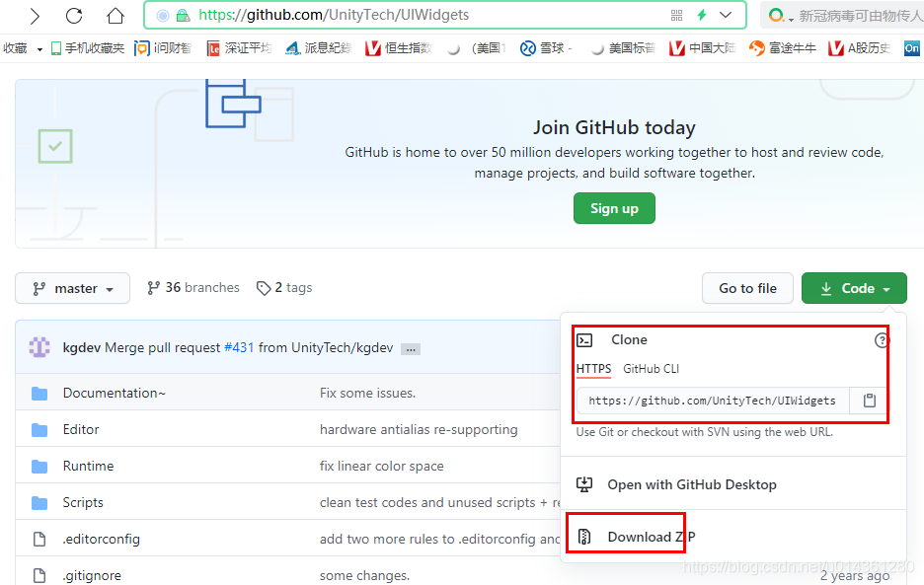The image size is (924, 585).
Task: View the 36 branches link
Action: pos(193,287)
